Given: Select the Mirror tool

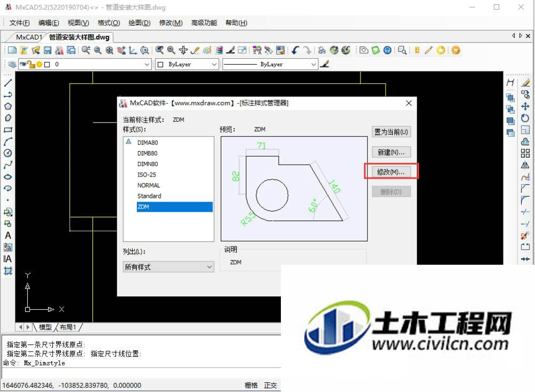Looking at the screenshot, I should (x=525, y=165).
